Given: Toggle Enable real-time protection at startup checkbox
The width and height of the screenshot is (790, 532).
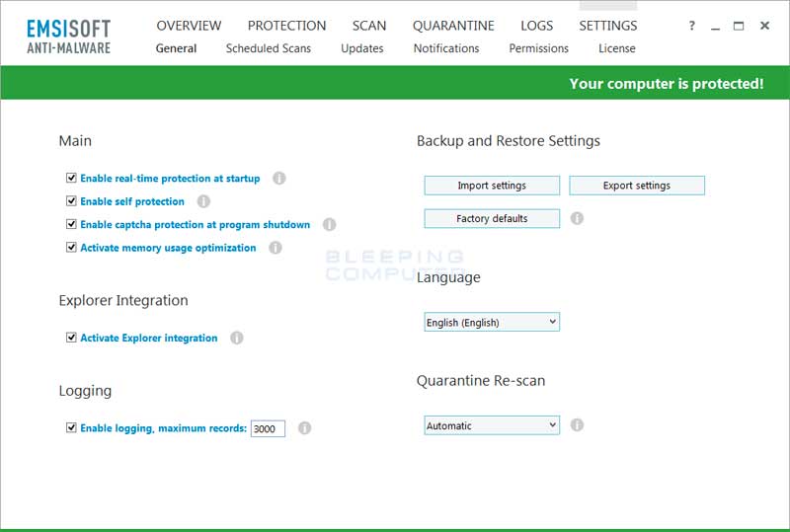Looking at the screenshot, I should [71, 178].
